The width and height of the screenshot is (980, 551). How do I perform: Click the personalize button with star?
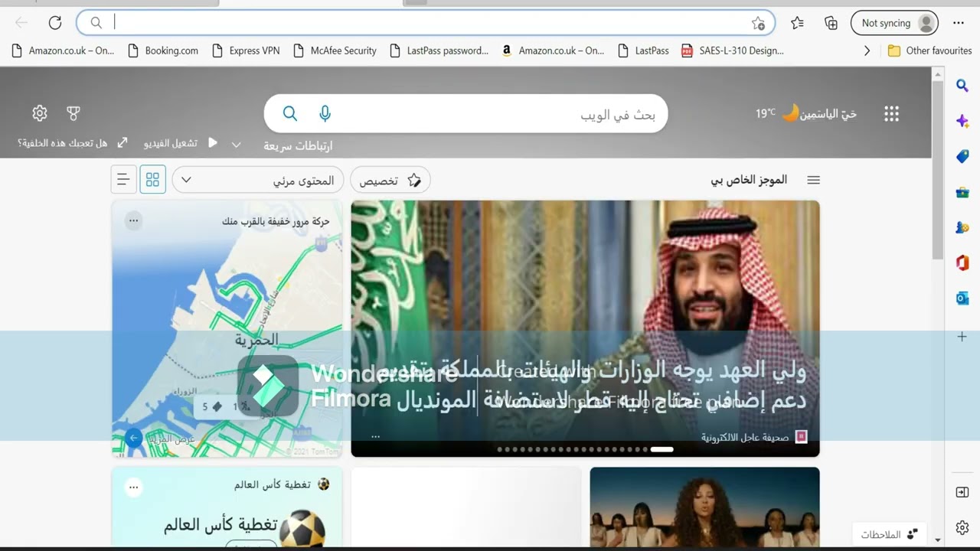coord(390,181)
